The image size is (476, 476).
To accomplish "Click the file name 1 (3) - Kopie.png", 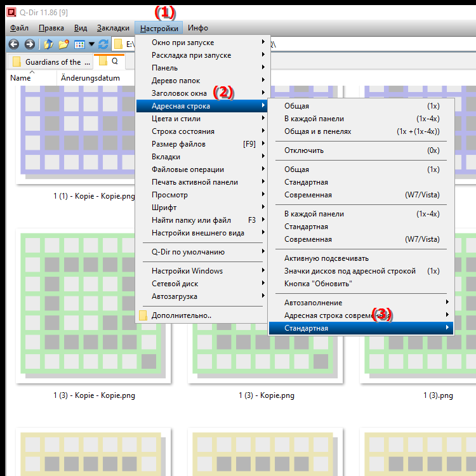I will click(266, 395).
